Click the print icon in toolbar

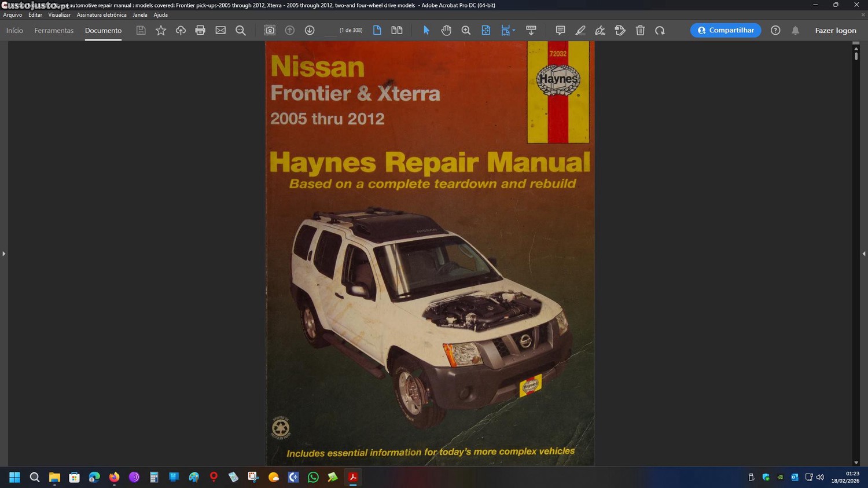[200, 30]
